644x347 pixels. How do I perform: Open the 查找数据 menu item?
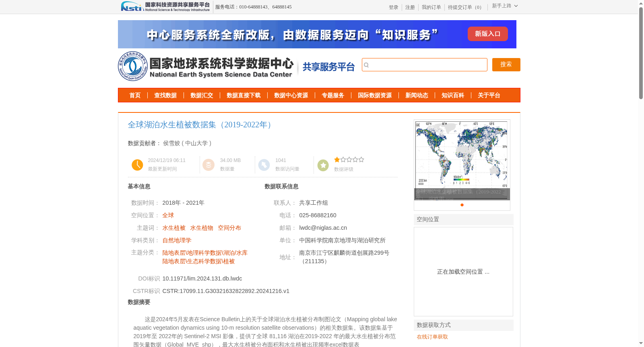[165, 96]
